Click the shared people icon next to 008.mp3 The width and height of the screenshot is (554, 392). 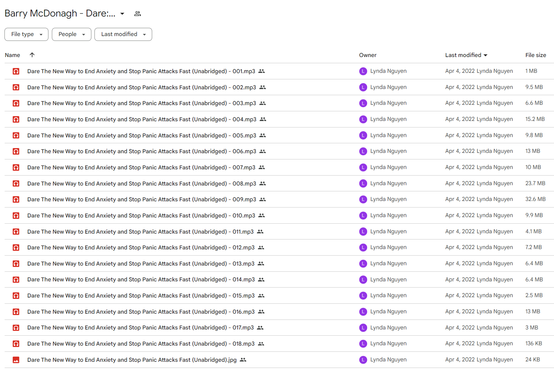coord(263,183)
